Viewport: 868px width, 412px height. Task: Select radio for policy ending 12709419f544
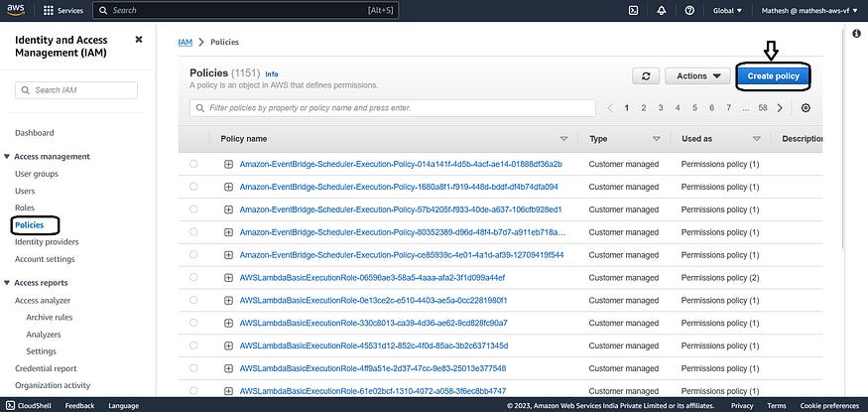coord(193,254)
